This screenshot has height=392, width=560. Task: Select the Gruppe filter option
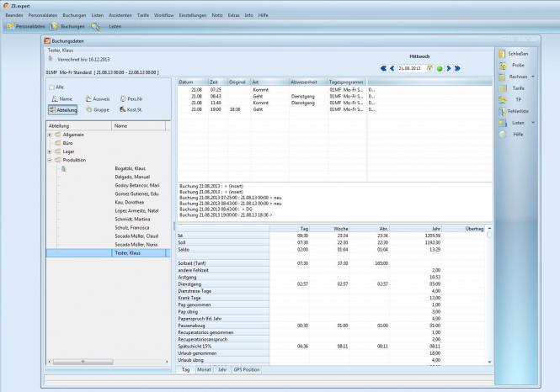click(96, 109)
